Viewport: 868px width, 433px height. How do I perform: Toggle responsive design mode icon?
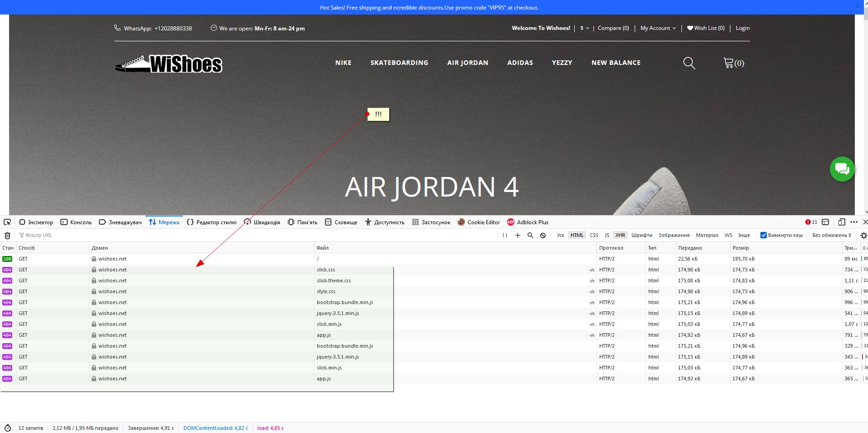pos(842,222)
